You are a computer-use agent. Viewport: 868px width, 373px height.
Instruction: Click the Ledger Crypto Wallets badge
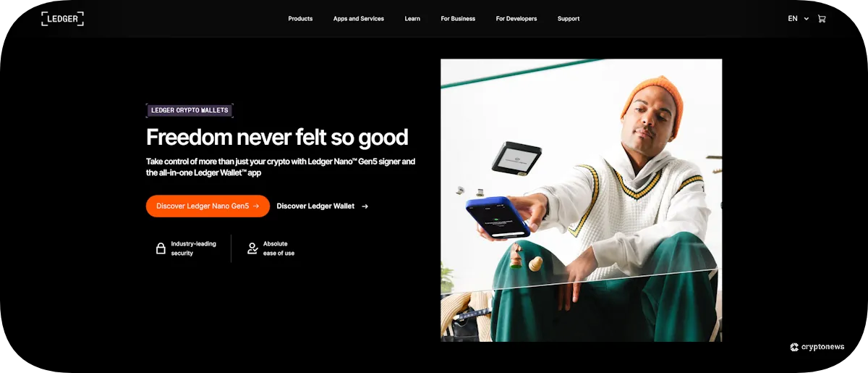tap(190, 111)
